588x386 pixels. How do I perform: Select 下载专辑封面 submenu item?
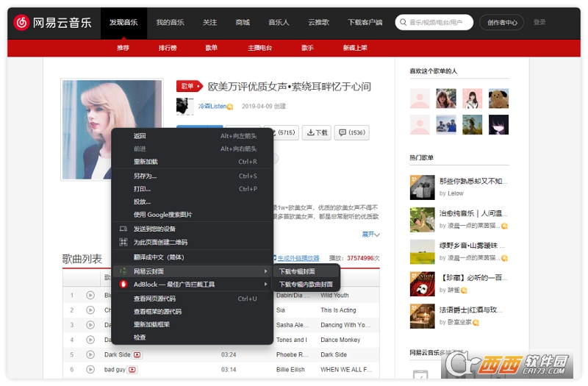306,271
